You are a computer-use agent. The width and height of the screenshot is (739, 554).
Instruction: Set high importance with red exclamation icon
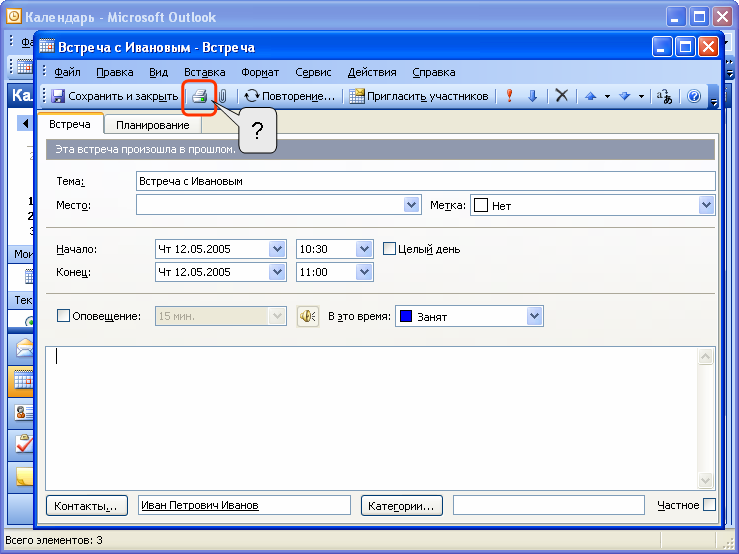tap(509, 96)
